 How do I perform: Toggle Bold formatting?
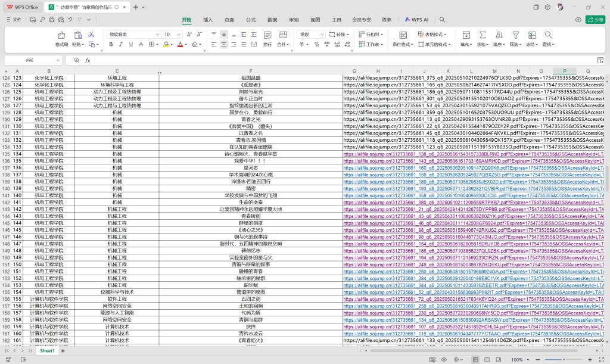click(x=112, y=45)
